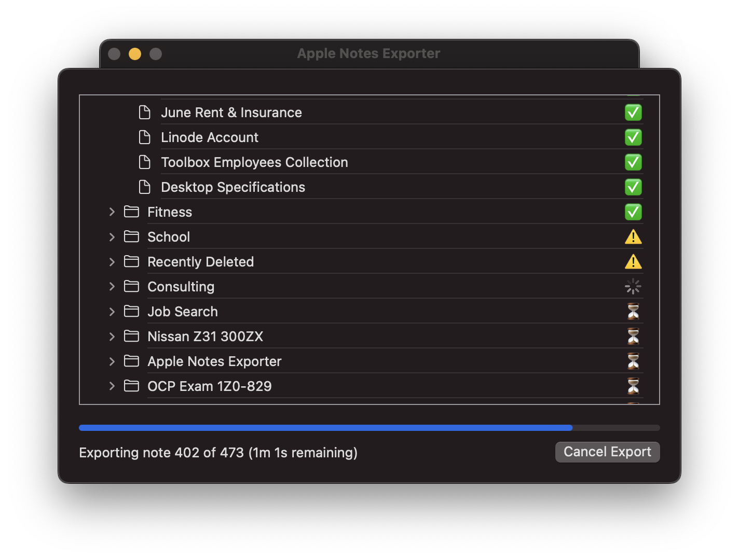Click green checkmark for Desktop Specifications
739x560 pixels.
click(633, 187)
